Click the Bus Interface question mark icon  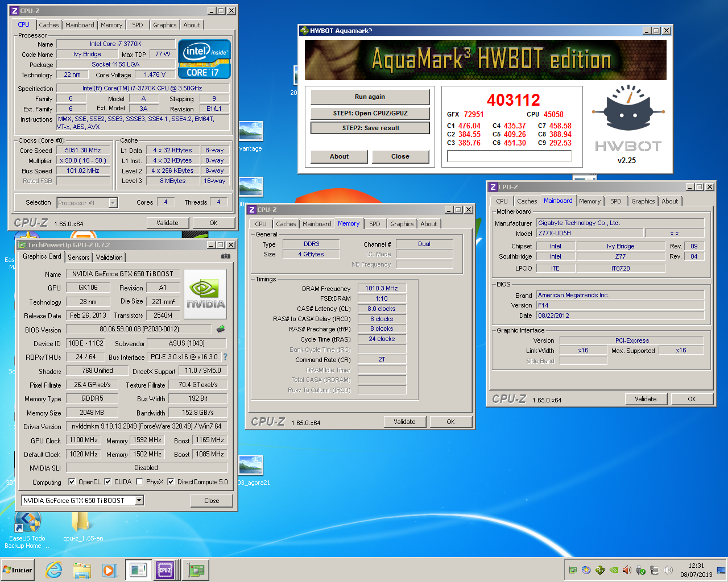pos(225,357)
